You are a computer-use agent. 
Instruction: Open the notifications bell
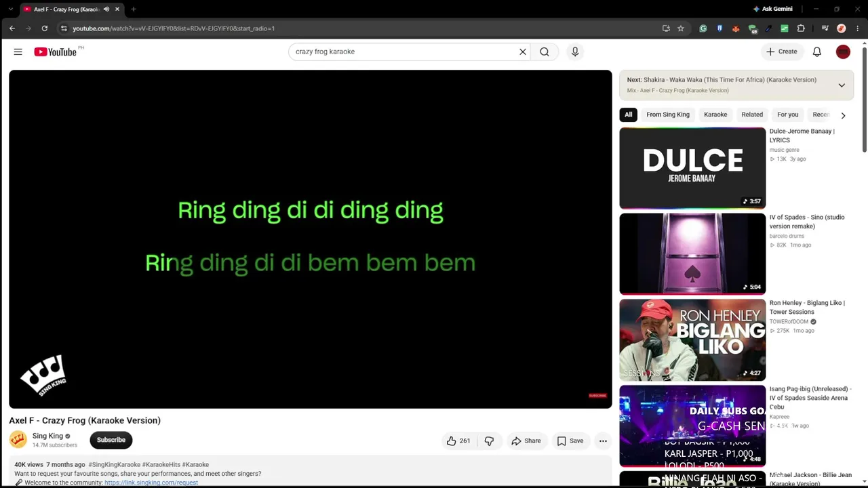(817, 52)
